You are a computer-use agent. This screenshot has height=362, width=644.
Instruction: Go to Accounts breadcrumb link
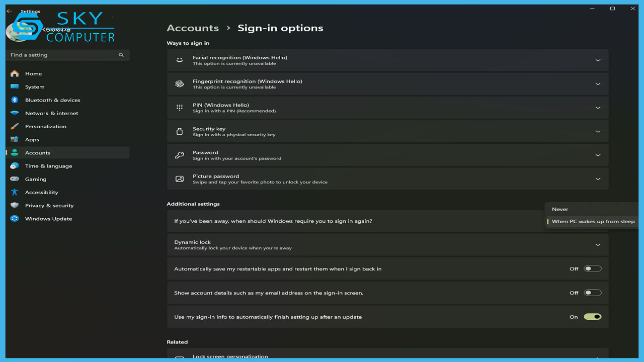193,28
